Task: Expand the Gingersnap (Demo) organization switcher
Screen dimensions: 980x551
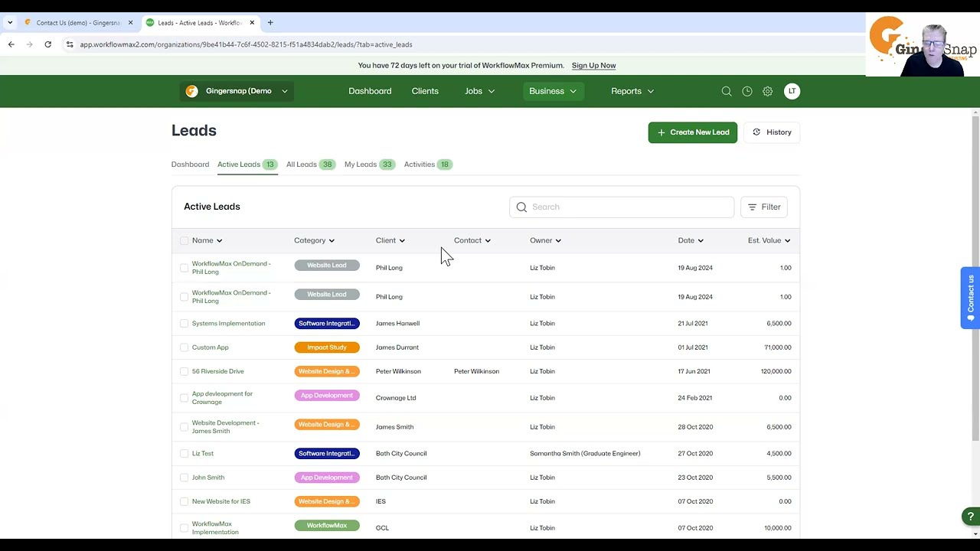Action: coord(237,91)
